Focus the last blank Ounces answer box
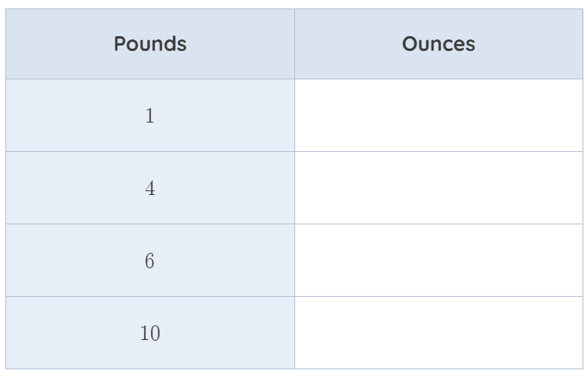Image resolution: width=588 pixels, height=387 pixels. tap(438, 332)
